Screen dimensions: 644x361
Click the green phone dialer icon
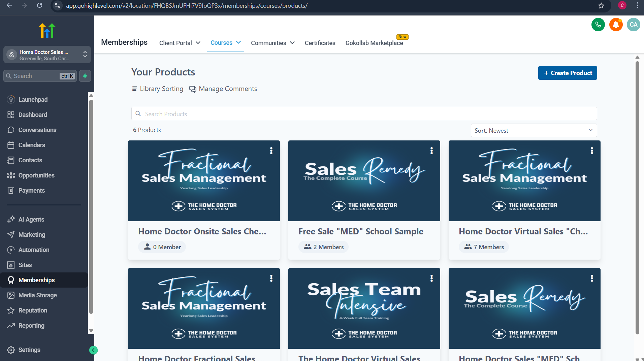pos(598,25)
